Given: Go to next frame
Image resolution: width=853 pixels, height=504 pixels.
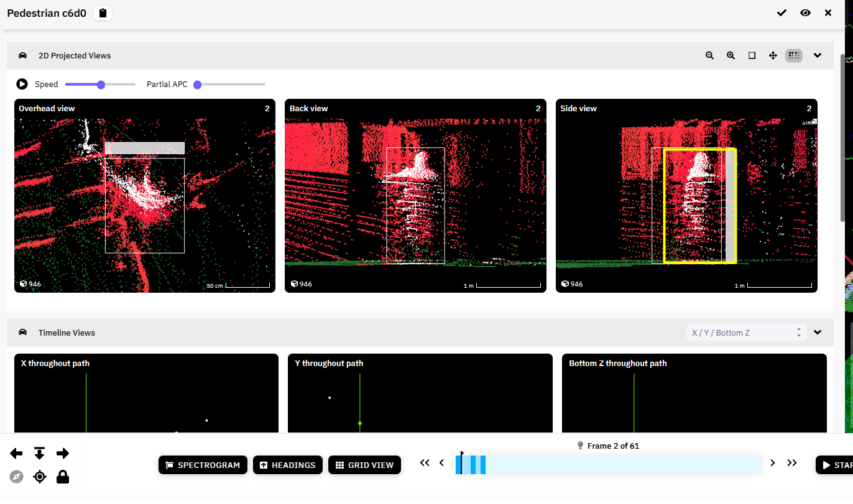Looking at the screenshot, I should pyautogui.click(x=773, y=462).
